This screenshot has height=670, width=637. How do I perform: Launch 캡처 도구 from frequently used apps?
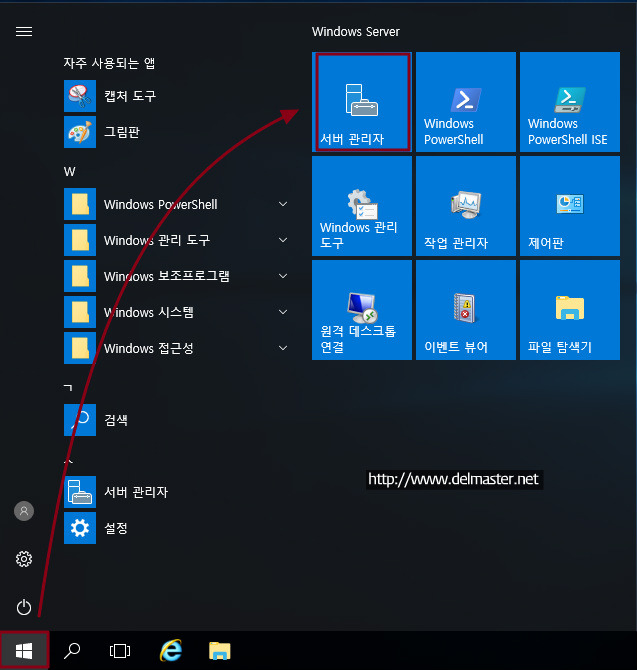pos(177,96)
